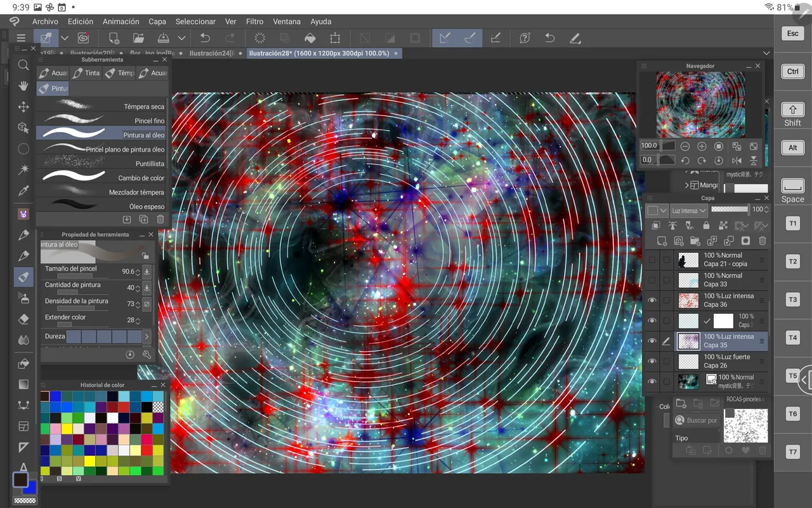Viewport: 812px width, 508px height.
Task: Select the Object operation tool
Action: click(23, 128)
